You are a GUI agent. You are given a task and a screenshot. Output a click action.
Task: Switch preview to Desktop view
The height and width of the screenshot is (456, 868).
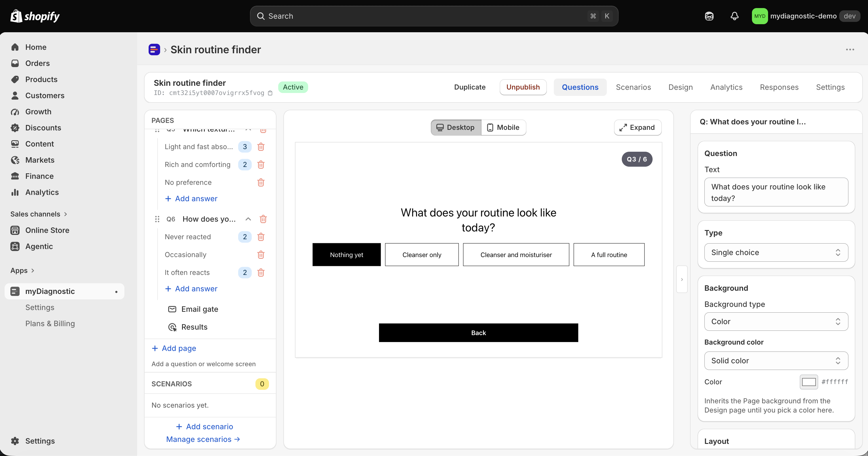tap(456, 128)
